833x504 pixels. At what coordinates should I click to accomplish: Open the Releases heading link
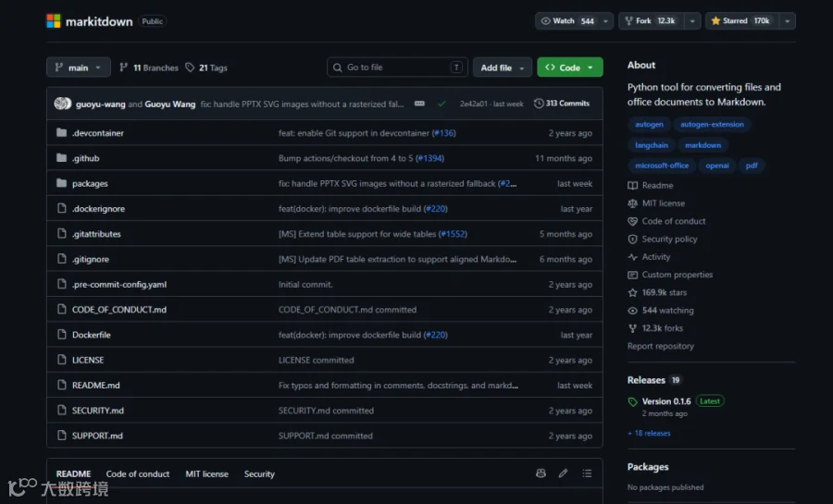[x=646, y=380]
